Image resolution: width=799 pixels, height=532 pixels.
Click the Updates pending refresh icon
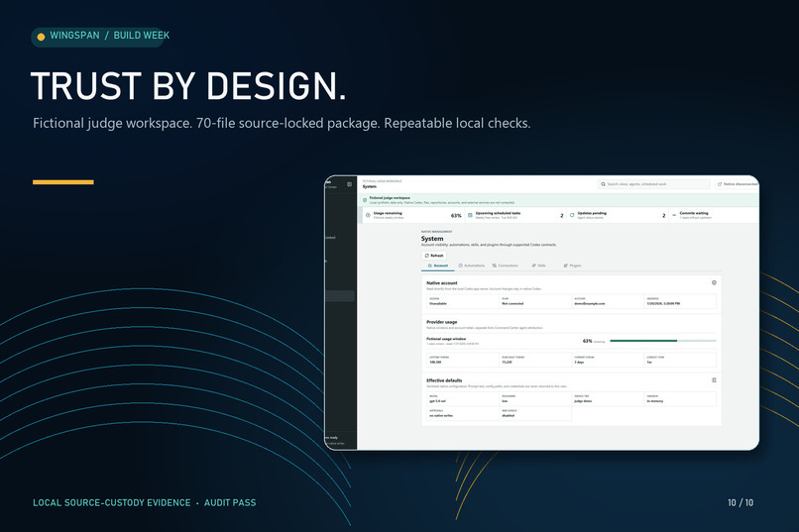[x=572, y=215]
